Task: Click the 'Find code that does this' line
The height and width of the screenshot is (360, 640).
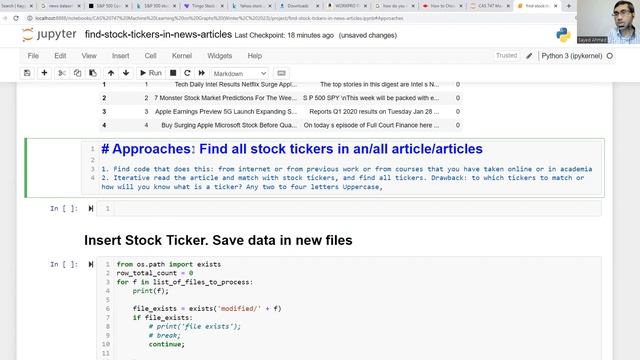Action: click(x=347, y=169)
